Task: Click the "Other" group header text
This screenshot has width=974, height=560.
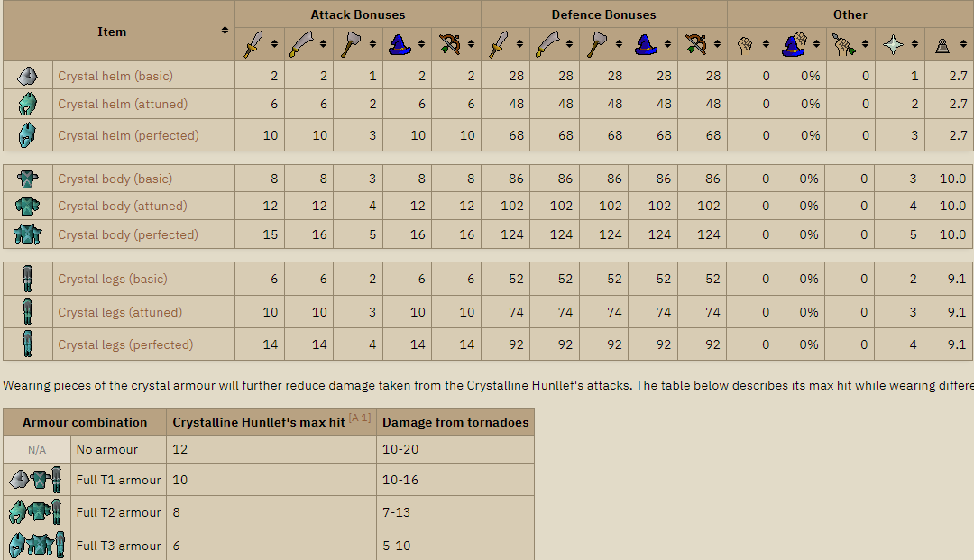Action: coord(850,14)
